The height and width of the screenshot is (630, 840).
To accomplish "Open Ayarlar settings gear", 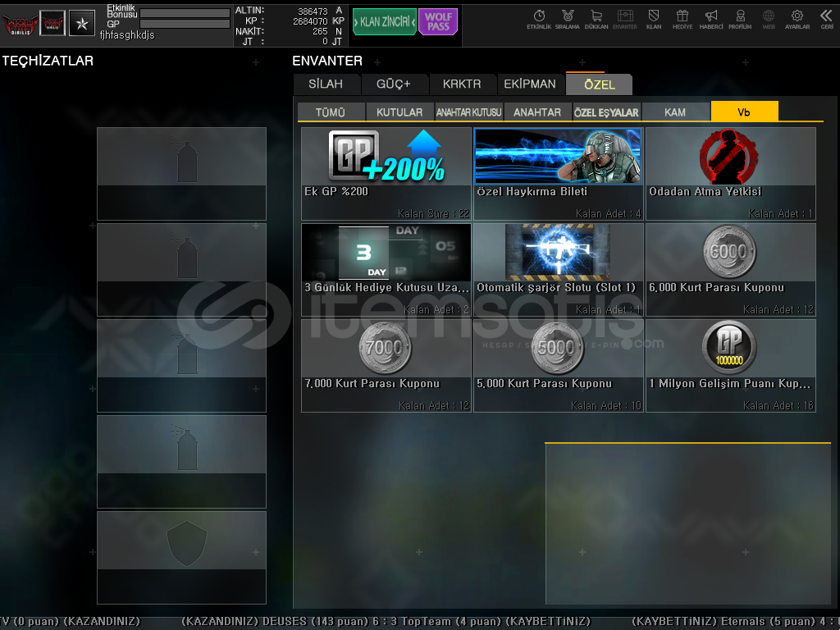I will [x=797, y=20].
